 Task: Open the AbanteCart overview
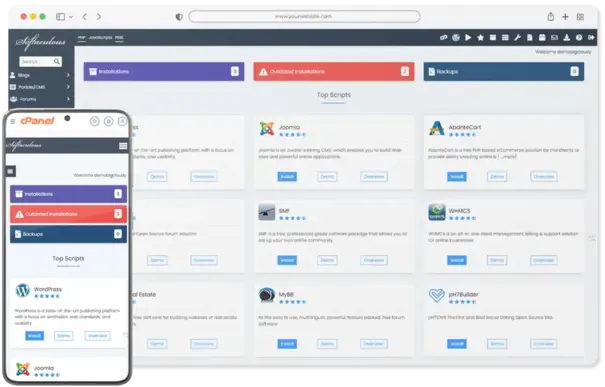544,177
